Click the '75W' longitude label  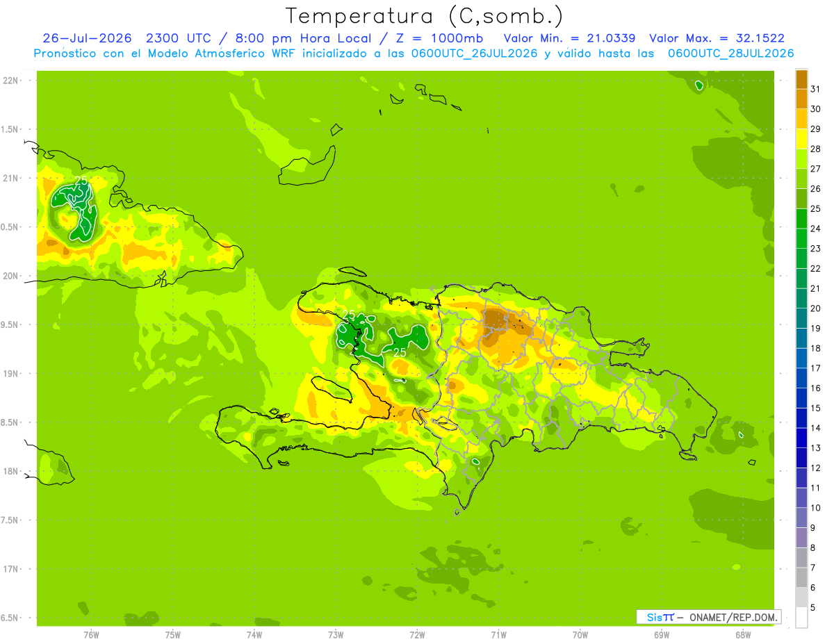click(x=173, y=635)
